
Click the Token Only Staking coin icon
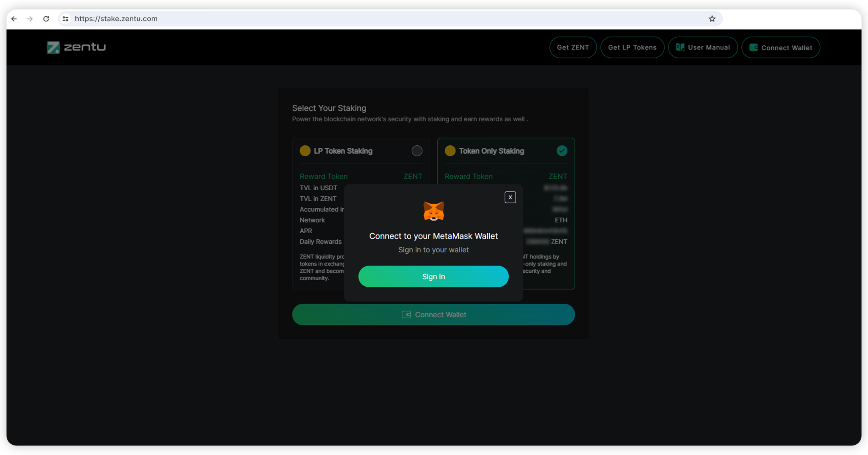pos(450,151)
